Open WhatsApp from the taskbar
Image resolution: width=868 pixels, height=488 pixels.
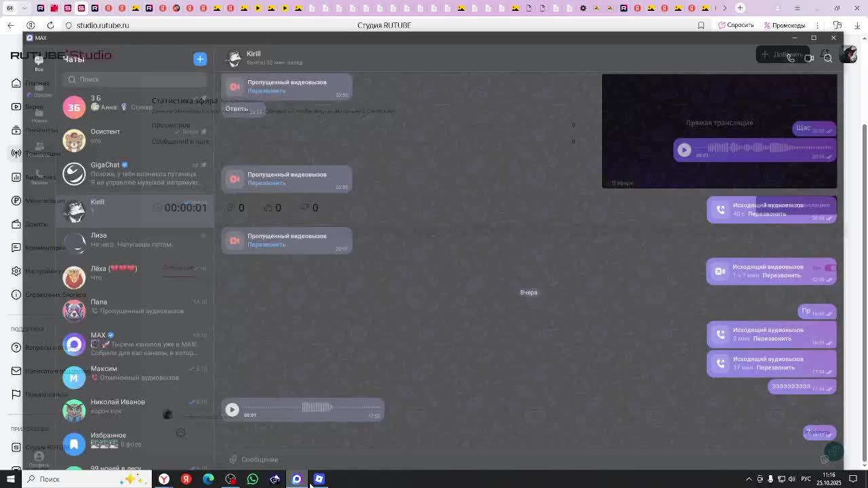coord(252,479)
